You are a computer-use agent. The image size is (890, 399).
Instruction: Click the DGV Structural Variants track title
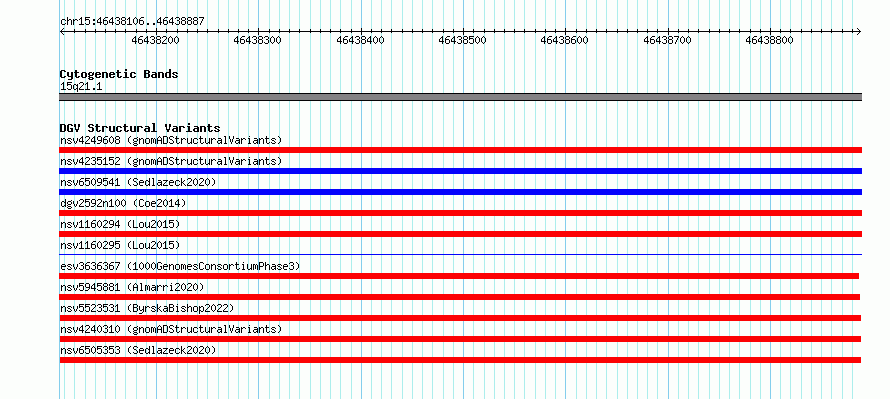click(140, 128)
